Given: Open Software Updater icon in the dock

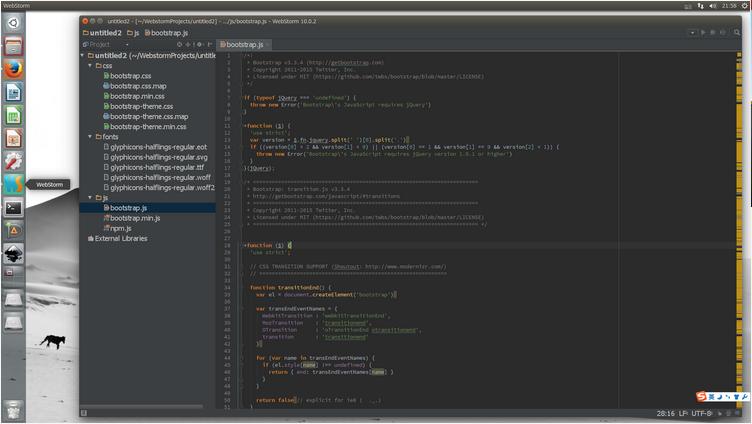Looking at the screenshot, I should pyautogui.click(x=13, y=231).
